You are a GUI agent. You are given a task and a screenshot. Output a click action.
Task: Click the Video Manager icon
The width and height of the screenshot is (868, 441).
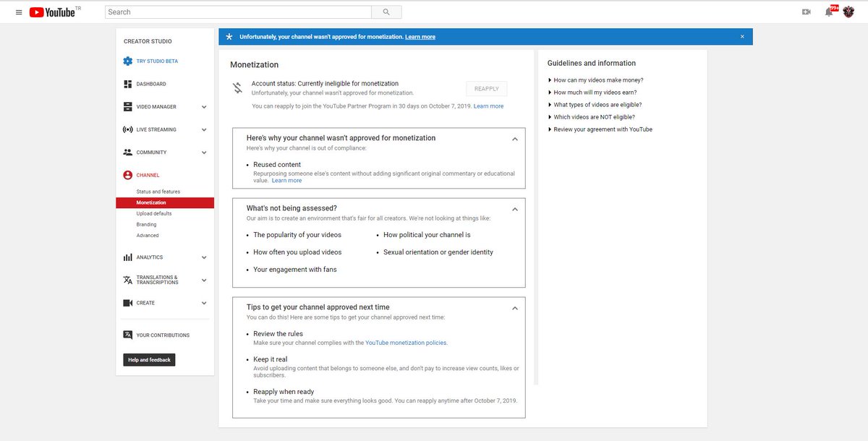[128, 107]
